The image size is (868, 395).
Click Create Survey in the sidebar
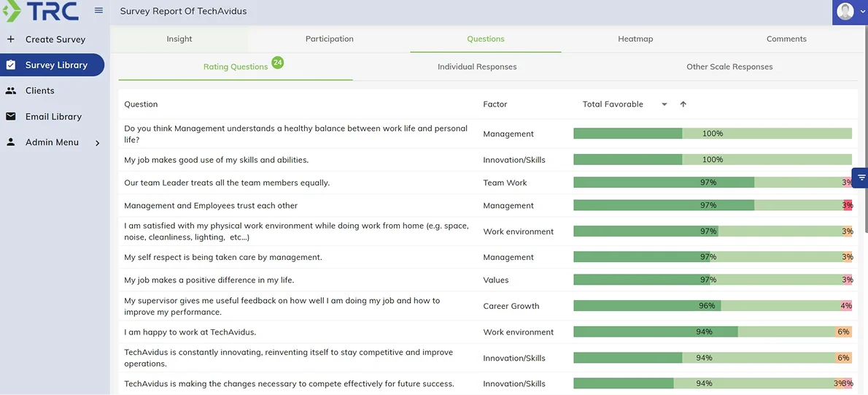tap(55, 39)
